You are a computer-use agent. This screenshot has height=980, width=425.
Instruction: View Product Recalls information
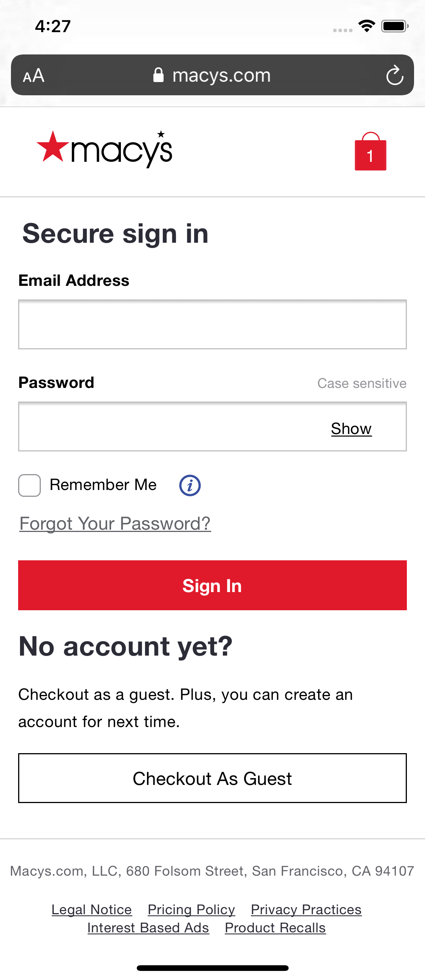(x=275, y=927)
